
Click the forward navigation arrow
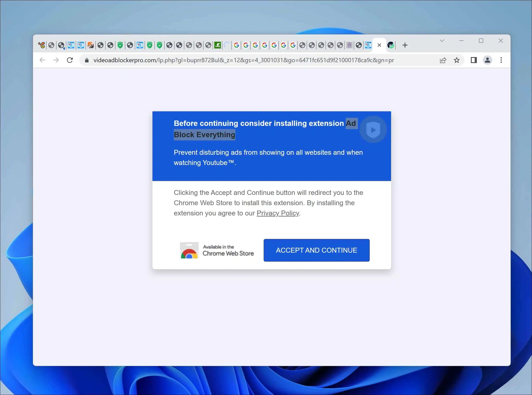click(x=56, y=60)
